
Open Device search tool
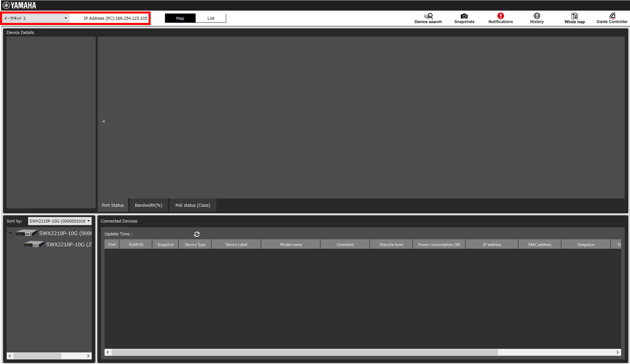point(428,18)
